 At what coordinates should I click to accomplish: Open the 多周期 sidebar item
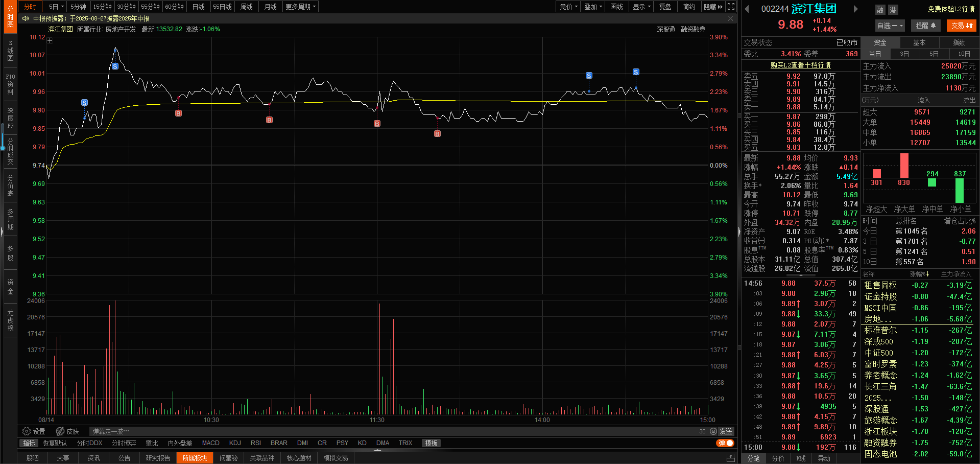[x=10, y=219]
